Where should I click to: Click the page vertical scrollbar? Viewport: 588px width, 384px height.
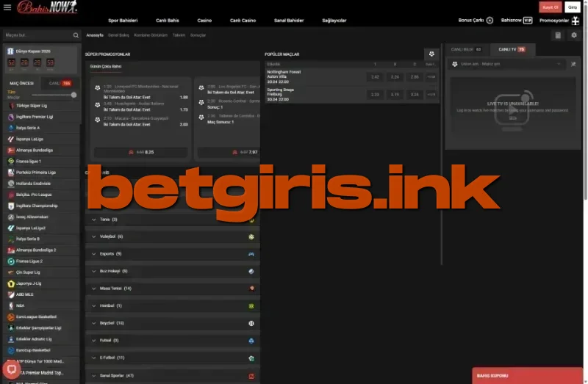[x=585, y=101]
